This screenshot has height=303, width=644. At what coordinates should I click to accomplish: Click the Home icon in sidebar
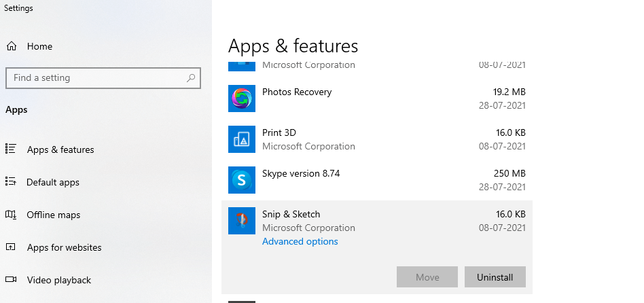pyautogui.click(x=12, y=46)
